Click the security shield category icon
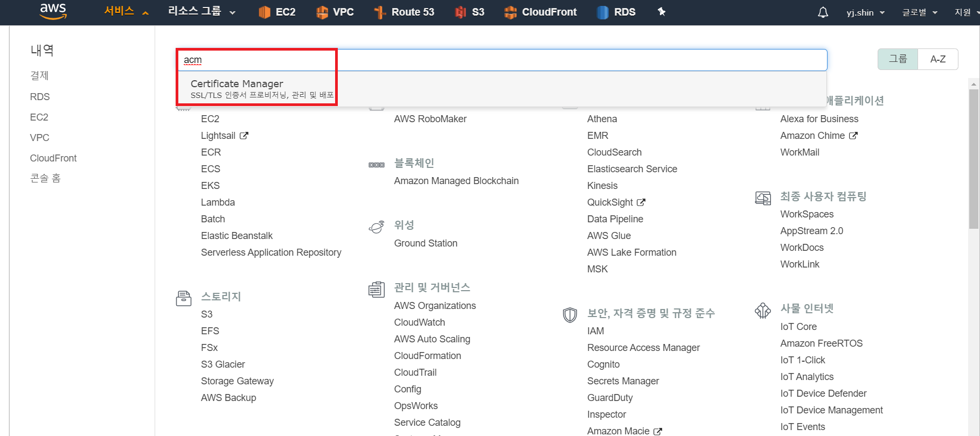 (x=570, y=314)
